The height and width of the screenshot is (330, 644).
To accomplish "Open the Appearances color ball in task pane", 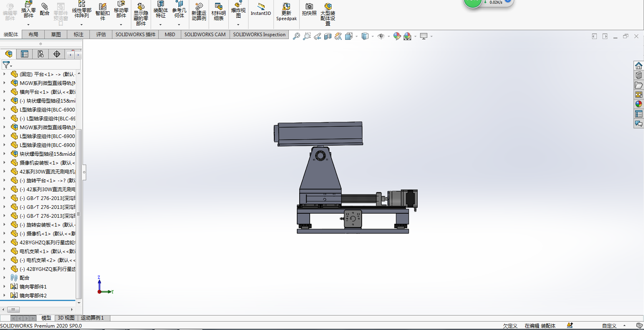I will coord(639,104).
